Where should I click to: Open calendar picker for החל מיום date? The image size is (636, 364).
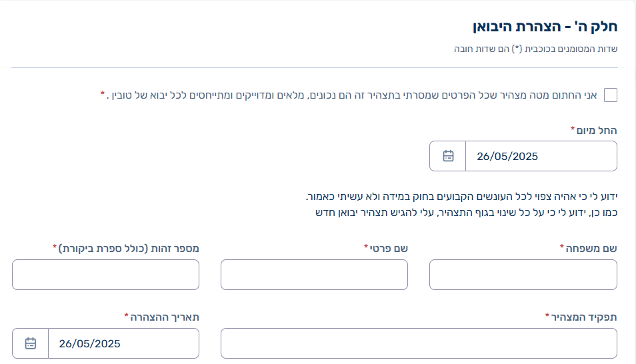[x=448, y=156]
